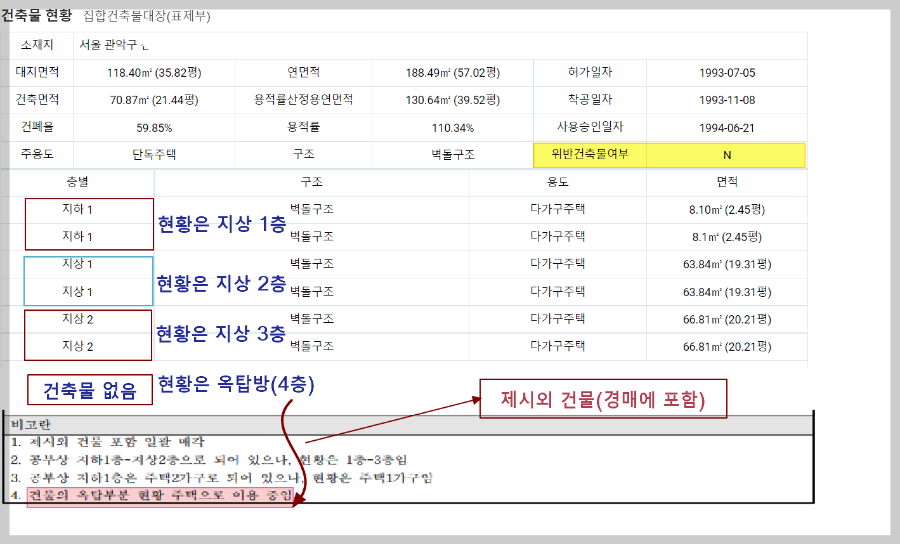Viewport: 900px width, 544px height.
Task: Click the highlighted 'N' value cell
Action: (x=727, y=155)
